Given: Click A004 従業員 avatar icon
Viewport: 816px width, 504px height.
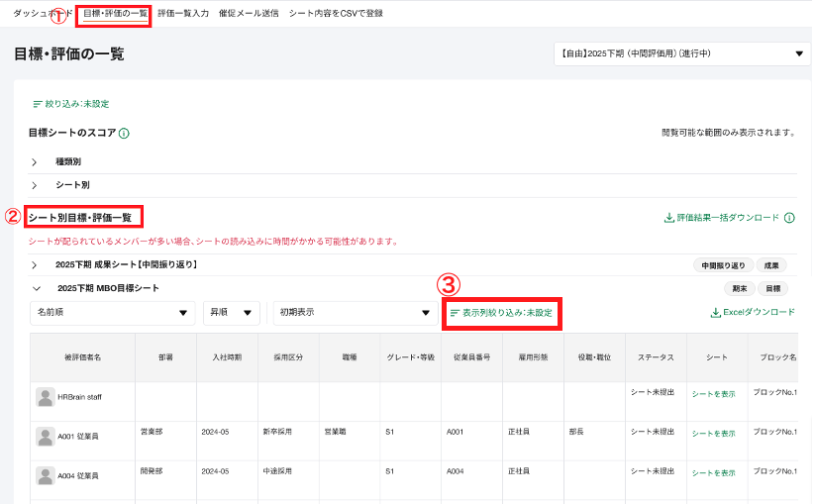Looking at the screenshot, I should pos(46,475).
